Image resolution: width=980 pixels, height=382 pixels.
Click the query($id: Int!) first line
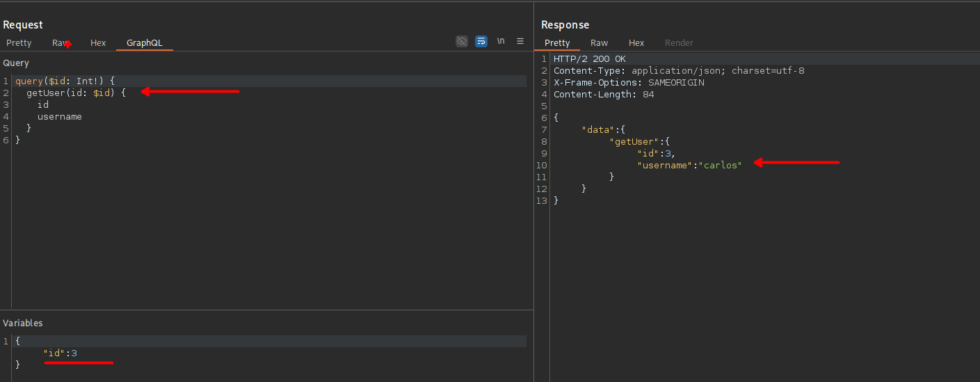coord(65,81)
